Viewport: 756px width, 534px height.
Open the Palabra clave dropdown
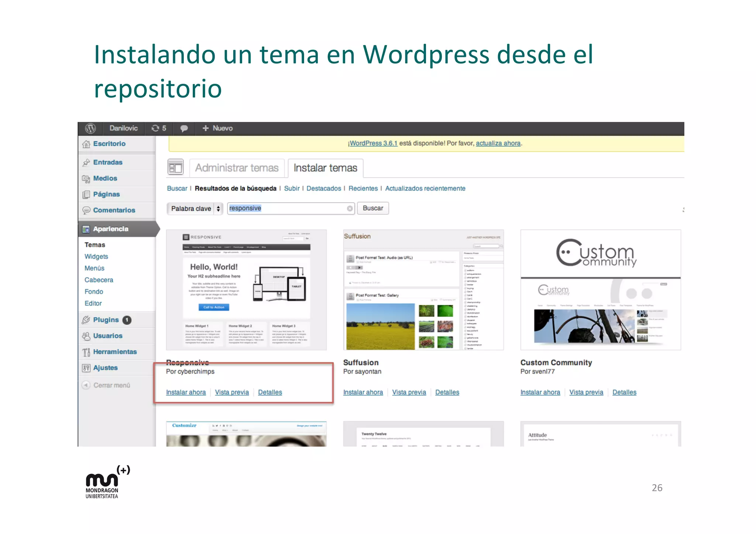195,209
